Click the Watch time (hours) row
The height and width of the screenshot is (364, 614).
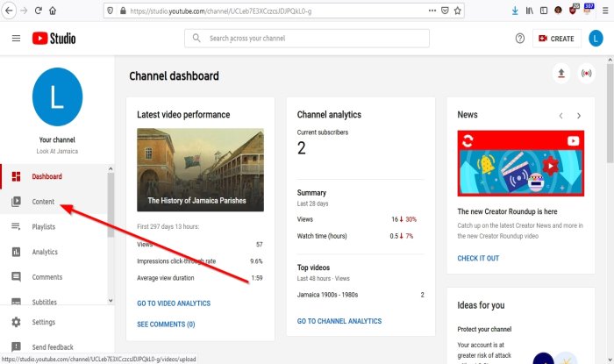(361, 236)
